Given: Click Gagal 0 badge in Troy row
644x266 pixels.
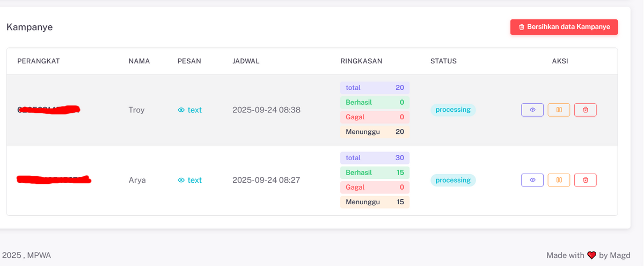Looking at the screenshot, I should 375,117.
